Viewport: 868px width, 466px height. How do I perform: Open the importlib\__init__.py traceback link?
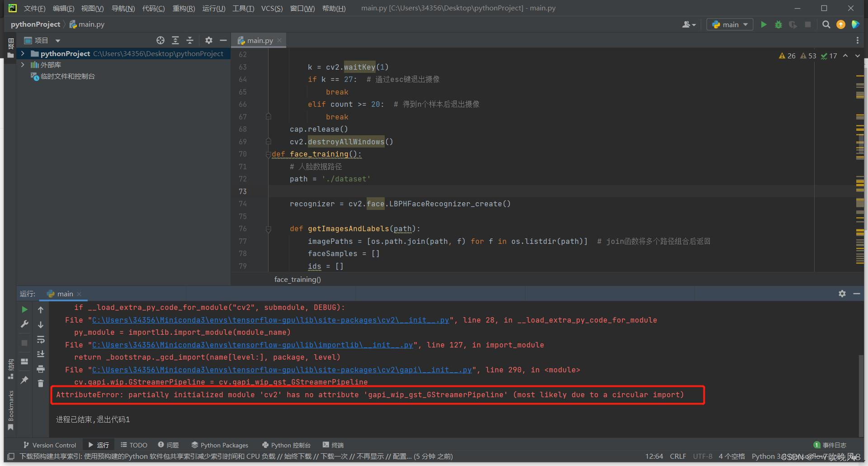252,345
